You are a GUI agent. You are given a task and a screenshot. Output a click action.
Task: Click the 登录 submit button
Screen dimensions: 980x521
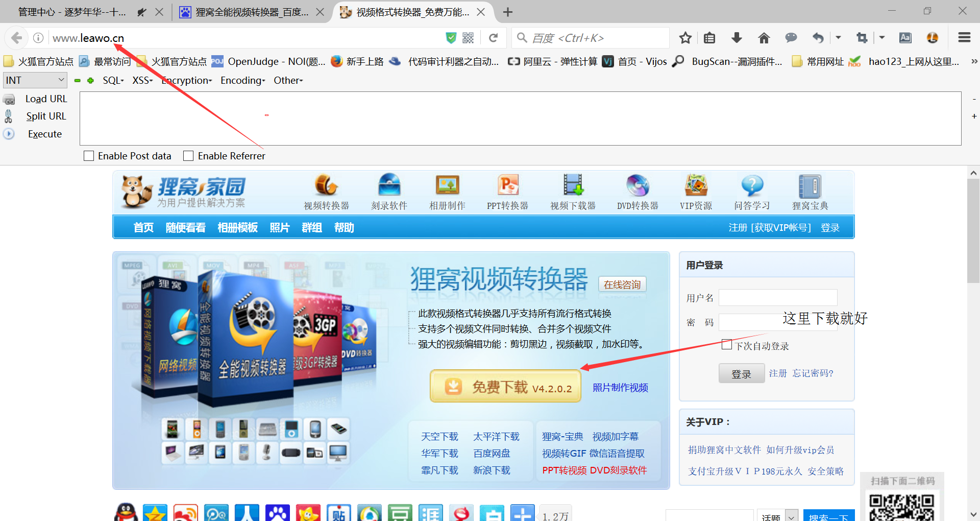[x=741, y=373]
